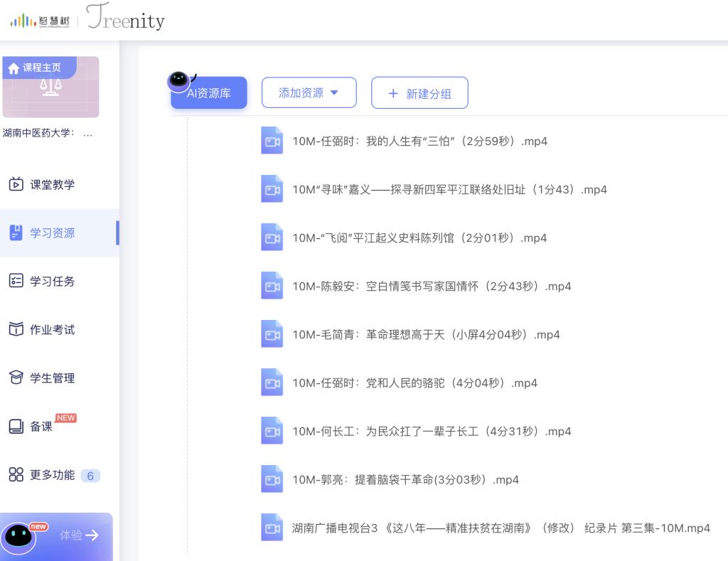Viewport: 728px width, 561px height.
Task: Expand the truncated 湖南中医药大学 course title
Action: click(47, 134)
